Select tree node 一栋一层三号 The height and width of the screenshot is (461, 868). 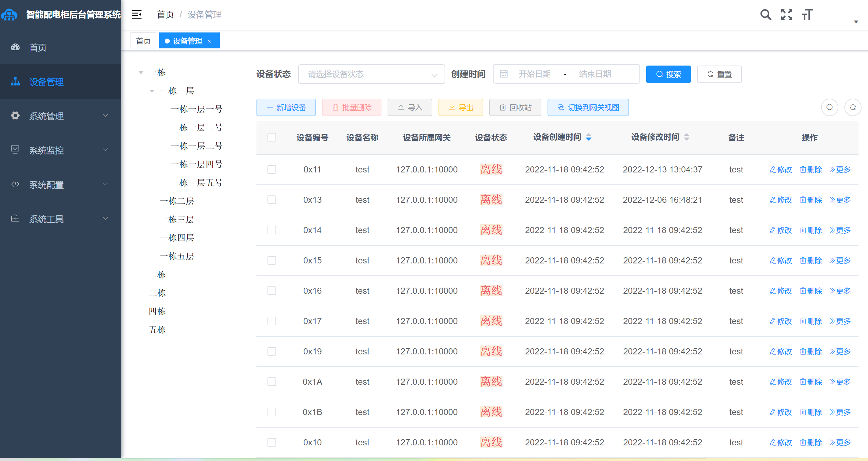pyautogui.click(x=196, y=146)
